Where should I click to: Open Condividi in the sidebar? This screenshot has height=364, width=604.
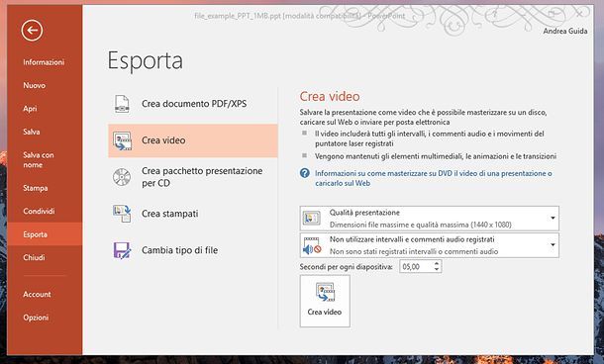pyautogui.click(x=39, y=211)
